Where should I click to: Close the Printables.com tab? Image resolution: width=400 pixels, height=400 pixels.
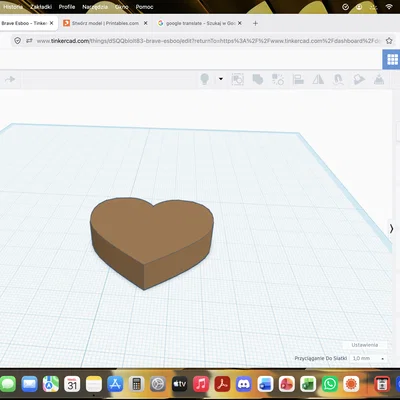146,23
